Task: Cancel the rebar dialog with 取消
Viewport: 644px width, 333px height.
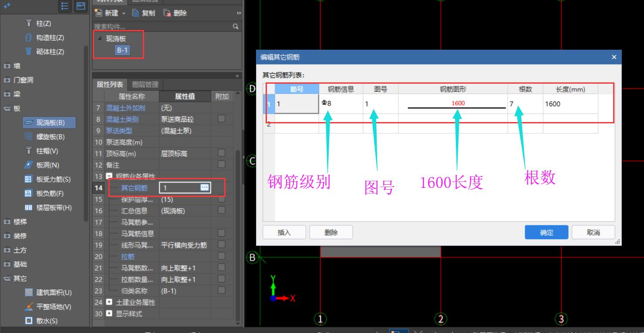Action: (x=593, y=232)
